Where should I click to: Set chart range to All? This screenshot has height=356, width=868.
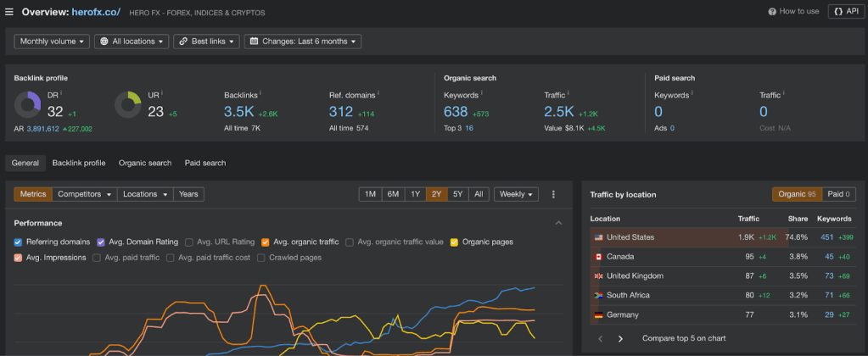[479, 194]
